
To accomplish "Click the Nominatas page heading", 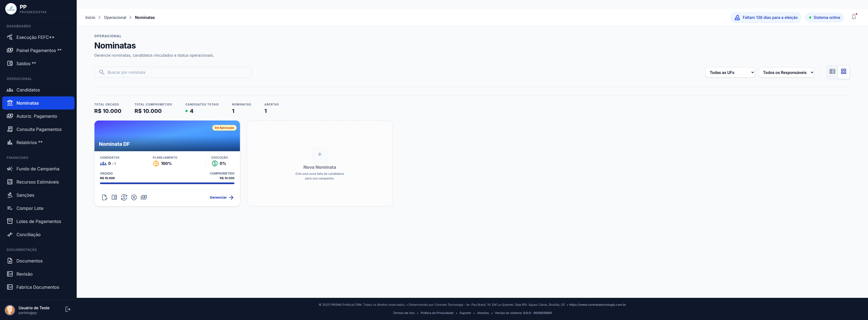I will [115, 45].
